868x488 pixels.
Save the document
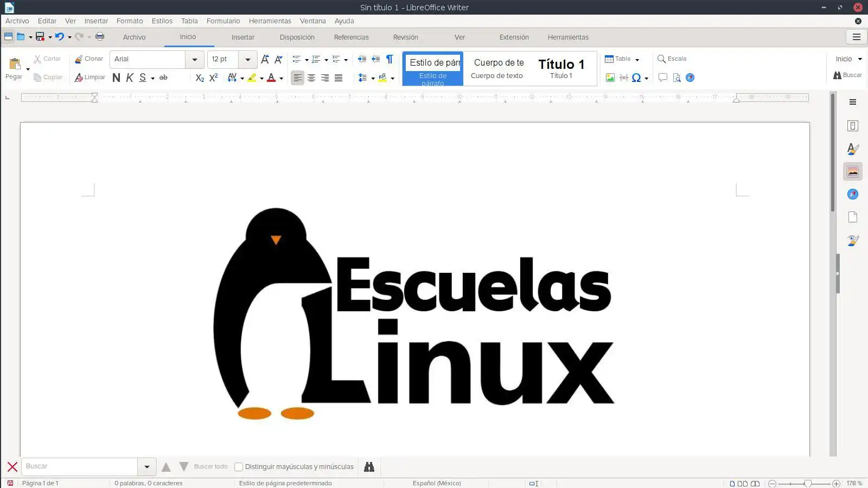click(40, 37)
